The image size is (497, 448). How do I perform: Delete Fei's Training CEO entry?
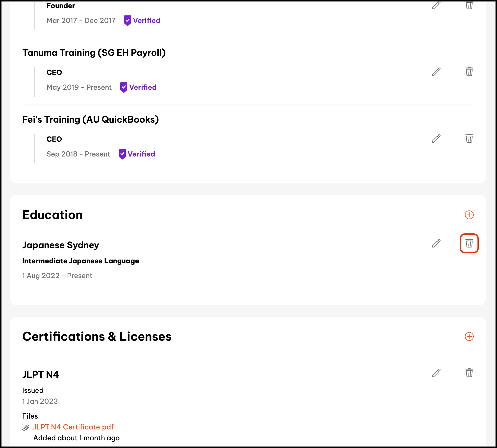[x=469, y=138]
